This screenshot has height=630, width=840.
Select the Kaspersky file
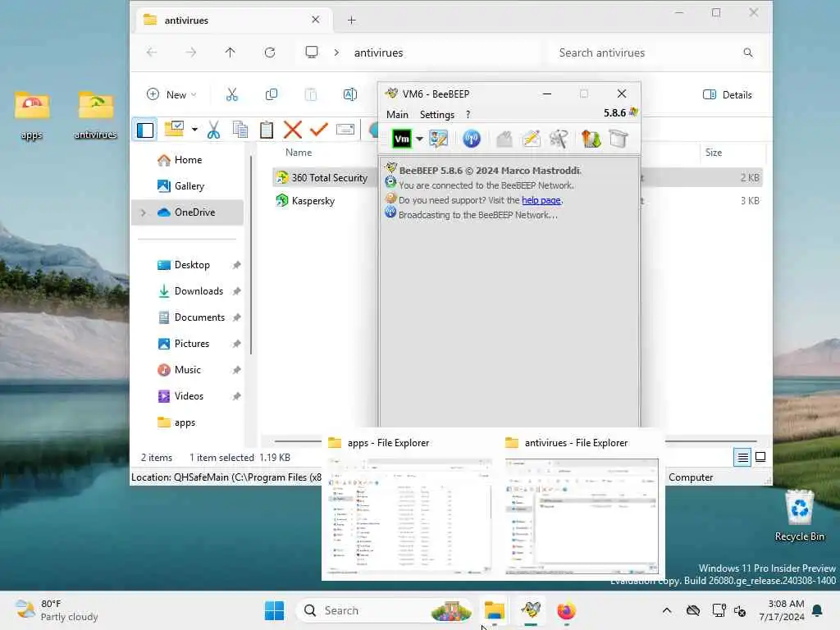click(305, 201)
